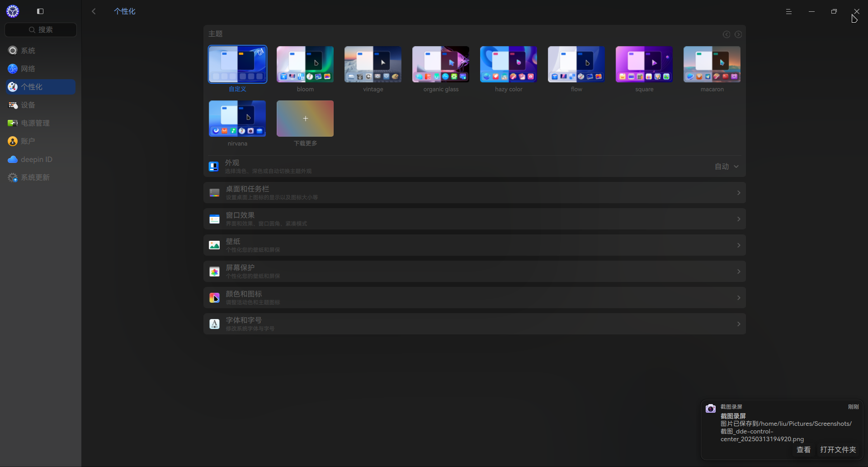This screenshot has height=467, width=868.
Task: Expand the 字体和字号 settings row
Action: pyautogui.click(x=475, y=324)
